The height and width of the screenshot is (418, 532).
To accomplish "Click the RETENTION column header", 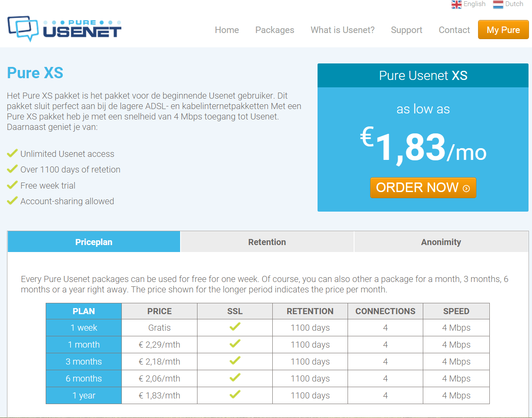I will click(310, 311).
